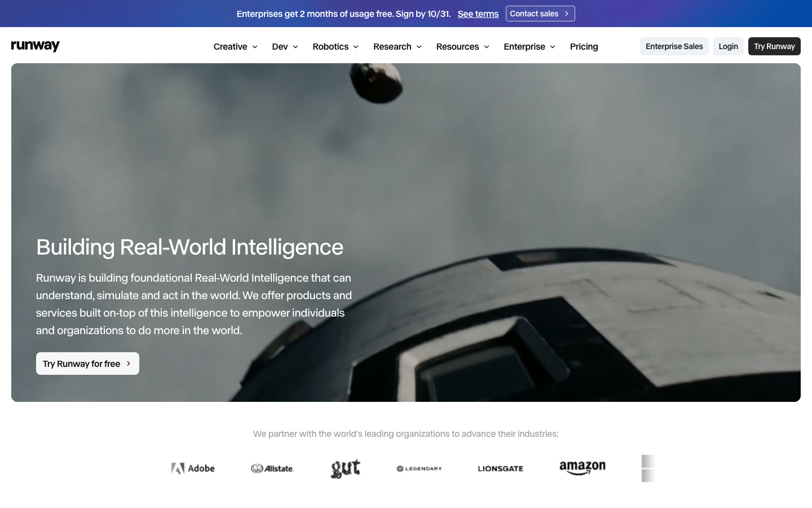Click the Gut partner logo
Screen dimensions: 812x508
pyautogui.click(x=346, y=468)
